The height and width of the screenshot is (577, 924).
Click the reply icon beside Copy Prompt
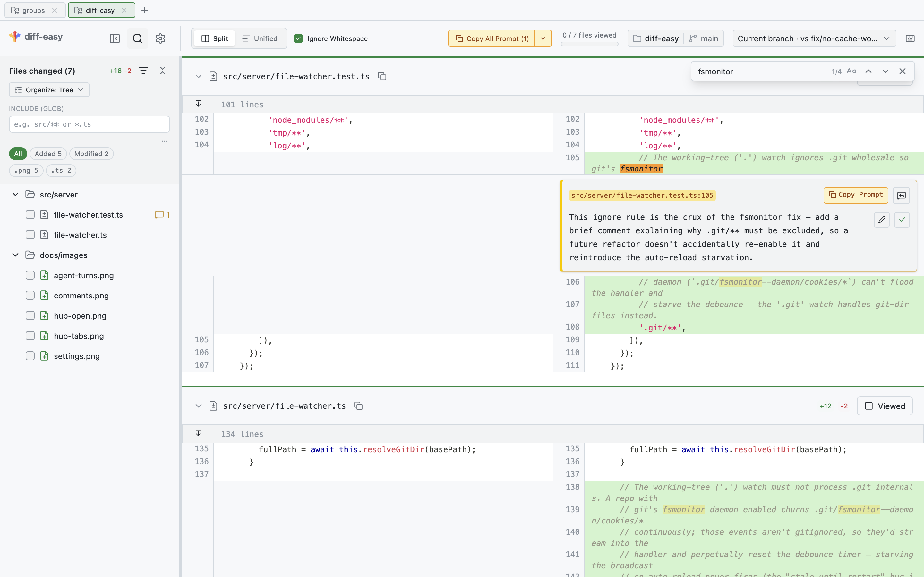pyautogui.click(x=902, y=196)
